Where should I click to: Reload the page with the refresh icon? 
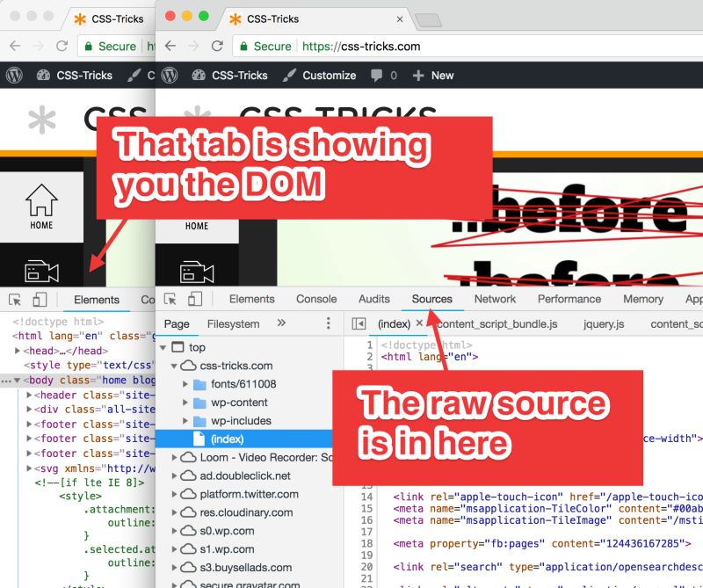click(217, 47)
